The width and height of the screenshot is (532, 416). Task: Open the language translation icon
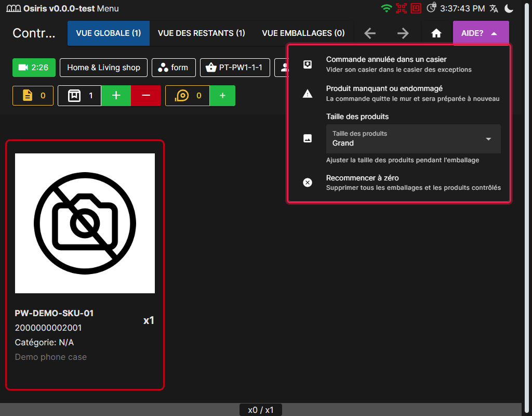(x=494, y=8)
